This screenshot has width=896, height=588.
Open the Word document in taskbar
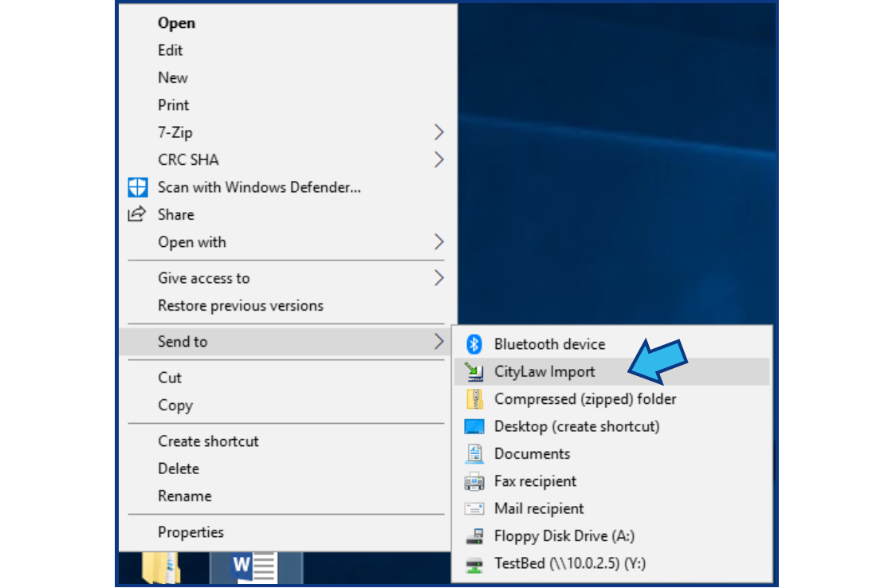pos(255,567)
